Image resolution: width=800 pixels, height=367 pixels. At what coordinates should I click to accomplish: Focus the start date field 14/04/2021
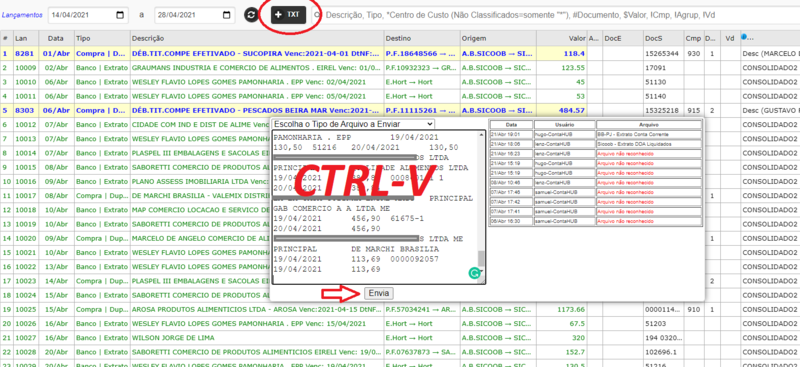pyautogui.click(x=88, y=15)
